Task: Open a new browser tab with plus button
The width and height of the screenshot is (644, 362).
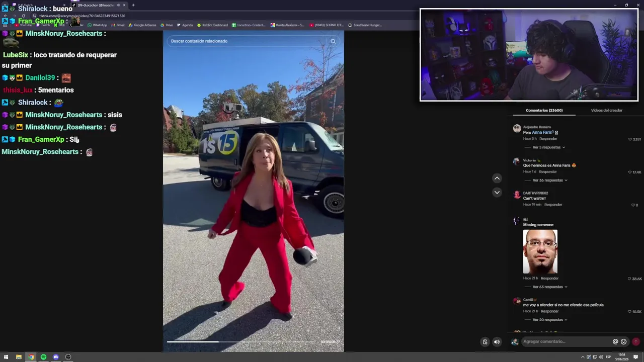Action: pyautogui.click(x=133, y=5)
